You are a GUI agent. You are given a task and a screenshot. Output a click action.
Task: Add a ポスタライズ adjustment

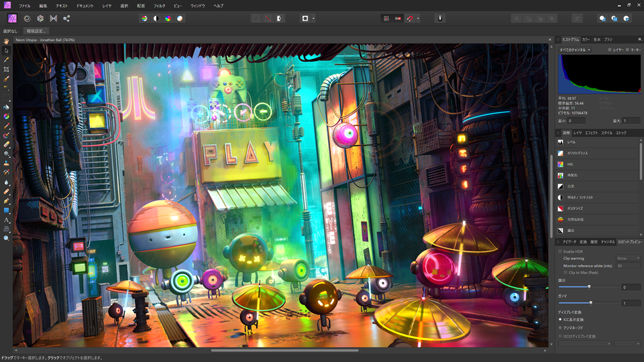click(597, 208)
